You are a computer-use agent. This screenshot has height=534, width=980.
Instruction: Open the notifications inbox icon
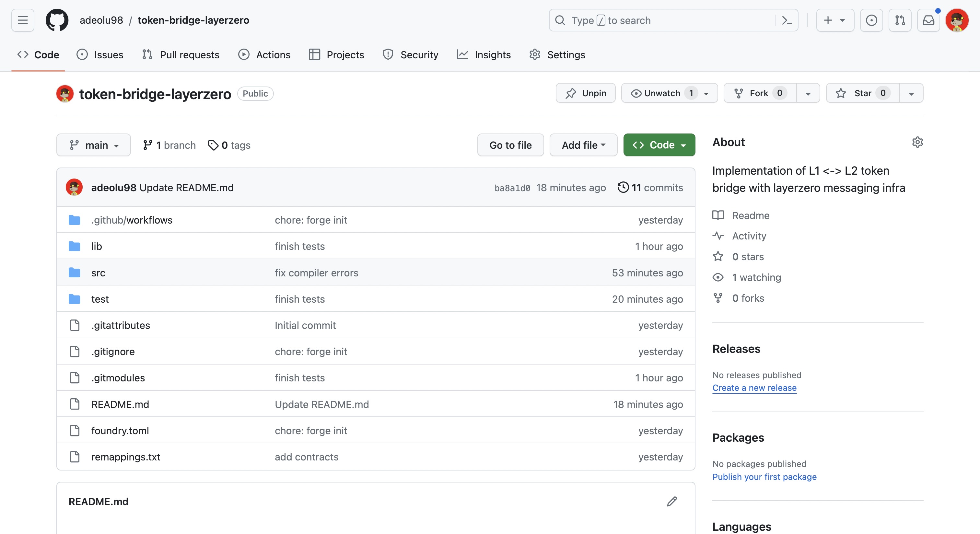pyautogui.click(x=928, y=20)
